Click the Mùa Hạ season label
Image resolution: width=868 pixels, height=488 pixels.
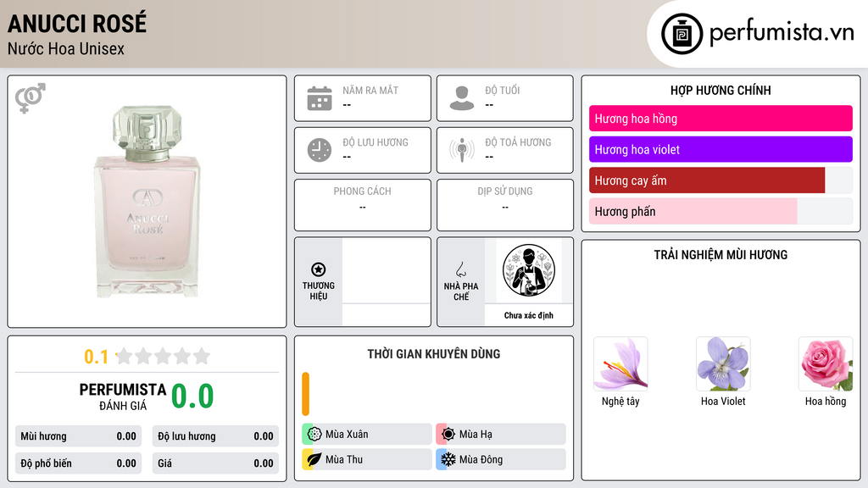pyautogui.click(x=476, y=435)
